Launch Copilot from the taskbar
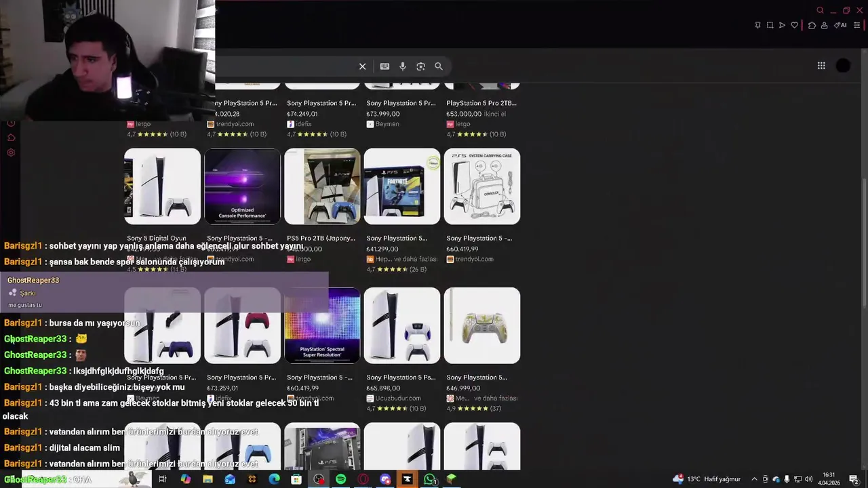The height and width of the screenshot is (488, 868). [185, 479]
